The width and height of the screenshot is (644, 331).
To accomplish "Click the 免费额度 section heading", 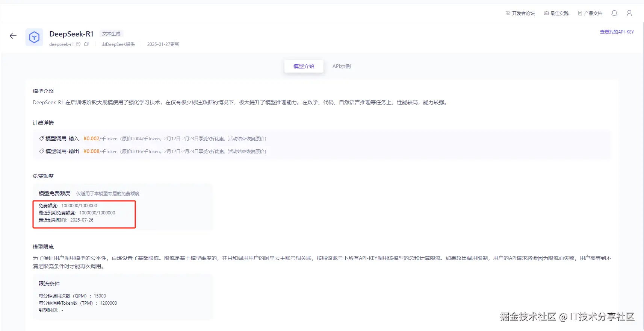I will tap(43, 176).
